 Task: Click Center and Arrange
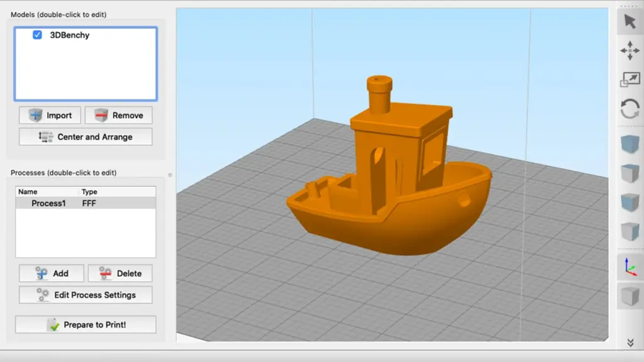click(x=86, y=136)
